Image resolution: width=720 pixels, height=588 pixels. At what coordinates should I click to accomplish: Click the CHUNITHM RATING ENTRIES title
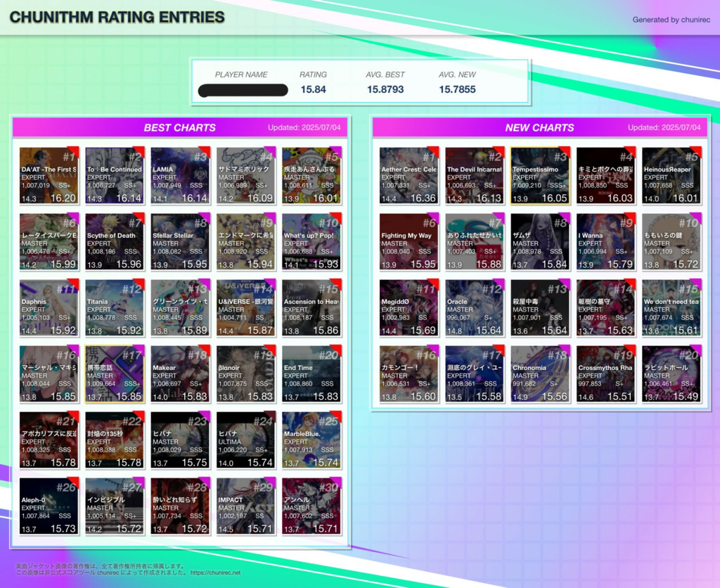pyautogui.click(x=117, y=17)
